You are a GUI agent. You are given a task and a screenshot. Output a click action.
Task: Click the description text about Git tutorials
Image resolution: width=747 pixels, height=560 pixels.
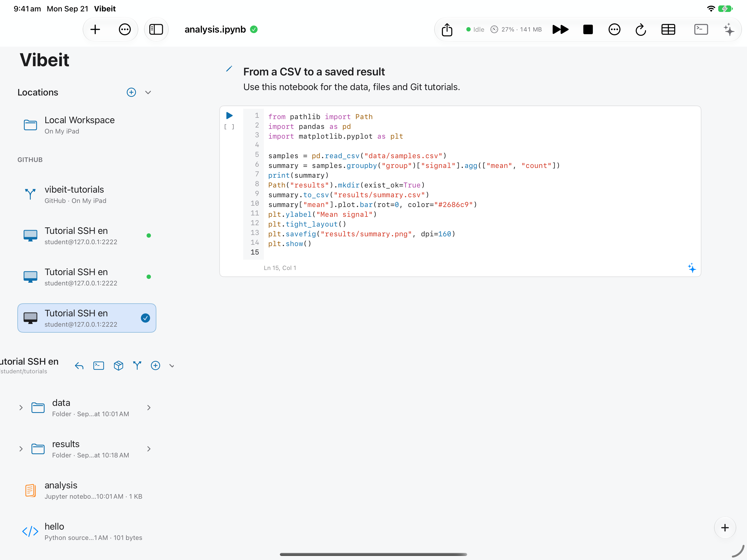pyautogui.click(x=352, y=87)
